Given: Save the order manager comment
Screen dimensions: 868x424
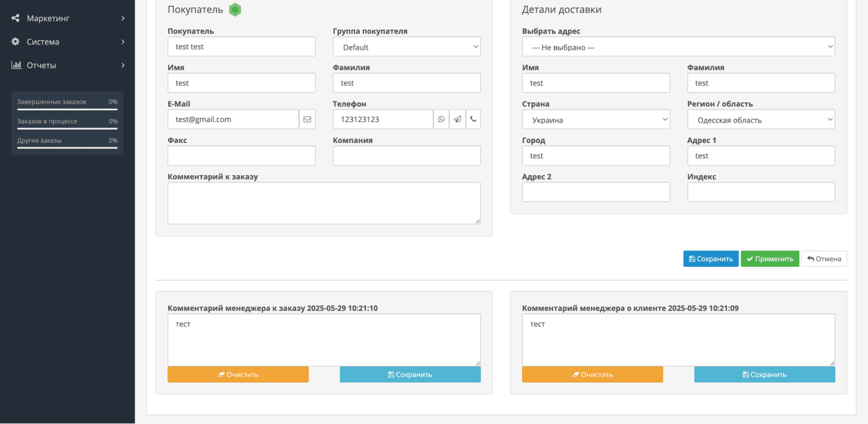Looking at the screenshot, I should pyautogui.click(x=410, y=375).
